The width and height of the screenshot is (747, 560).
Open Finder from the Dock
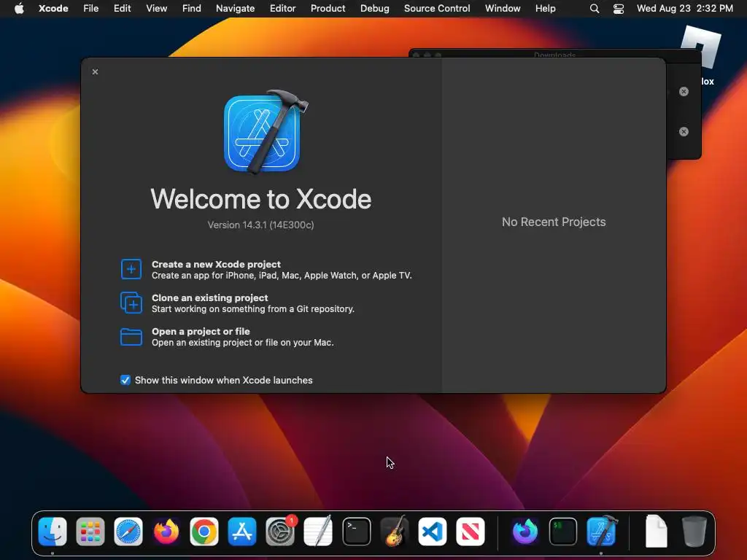coord(53,531)
